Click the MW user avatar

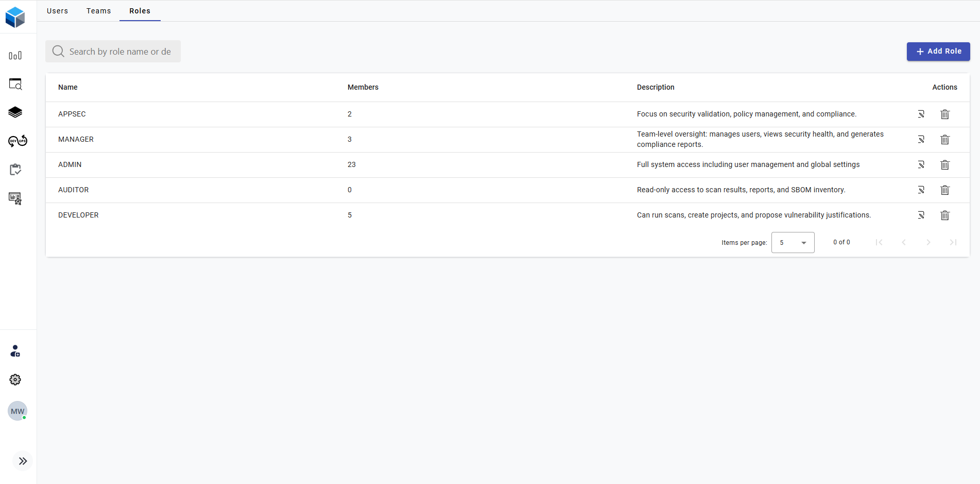(x=18, y=411)
